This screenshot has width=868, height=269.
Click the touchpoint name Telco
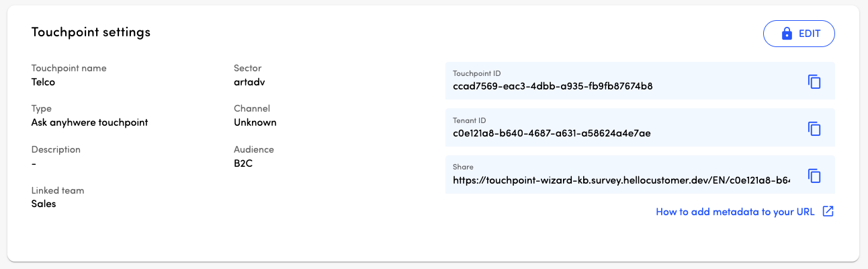[x=43, y=82]
